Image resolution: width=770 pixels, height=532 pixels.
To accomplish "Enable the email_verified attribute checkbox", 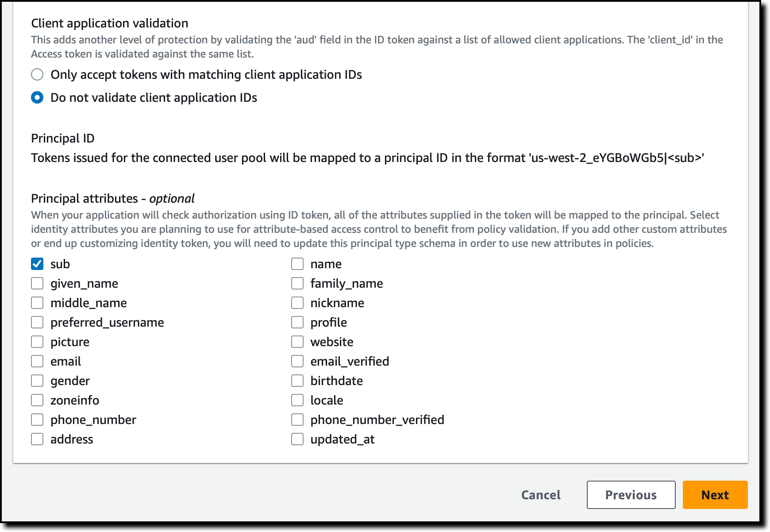I will pyautogui.click(x=297, y=361).
